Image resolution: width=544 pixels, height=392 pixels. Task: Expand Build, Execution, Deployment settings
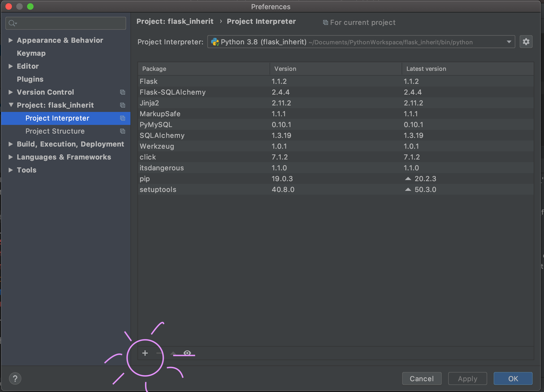pos(11,144)
